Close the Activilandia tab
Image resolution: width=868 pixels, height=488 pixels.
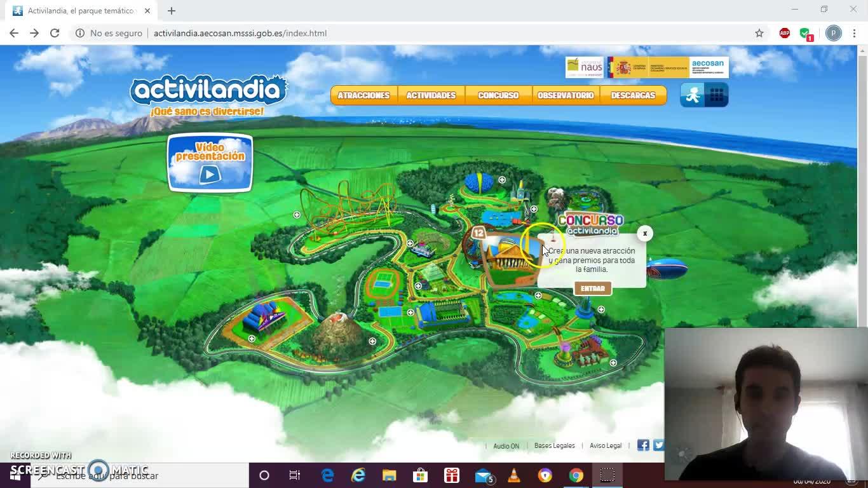click(147, 11)
